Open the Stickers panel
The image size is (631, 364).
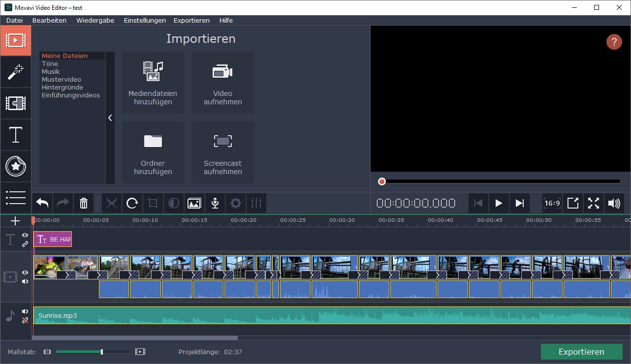(16, 166)
